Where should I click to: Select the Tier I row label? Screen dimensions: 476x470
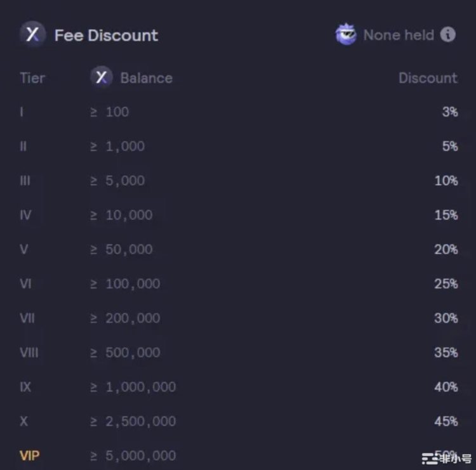tap(22, 112)
